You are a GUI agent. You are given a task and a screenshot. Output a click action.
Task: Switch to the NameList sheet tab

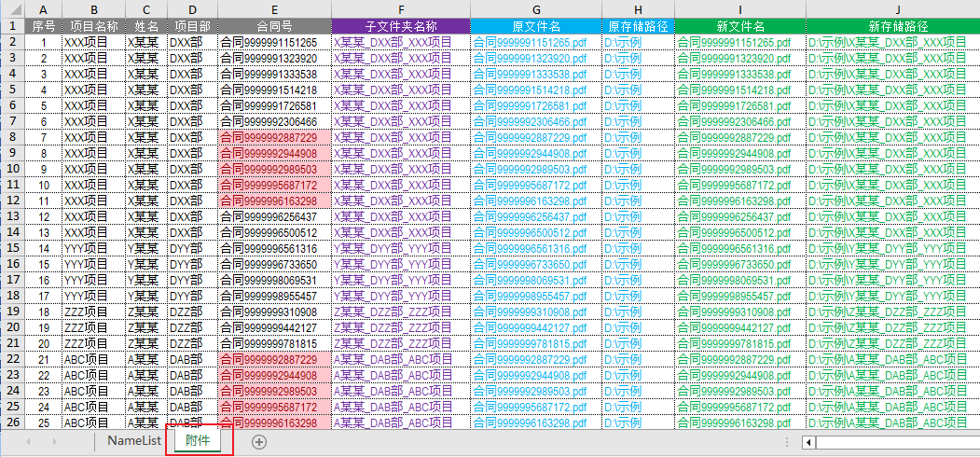[x=134, y=440]
